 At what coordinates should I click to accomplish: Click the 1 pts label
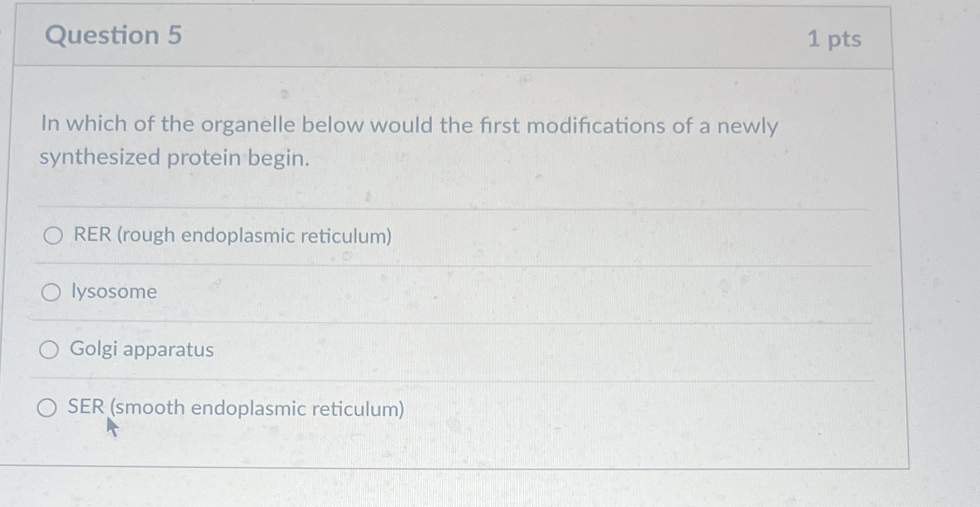click(x=834, y=37)
